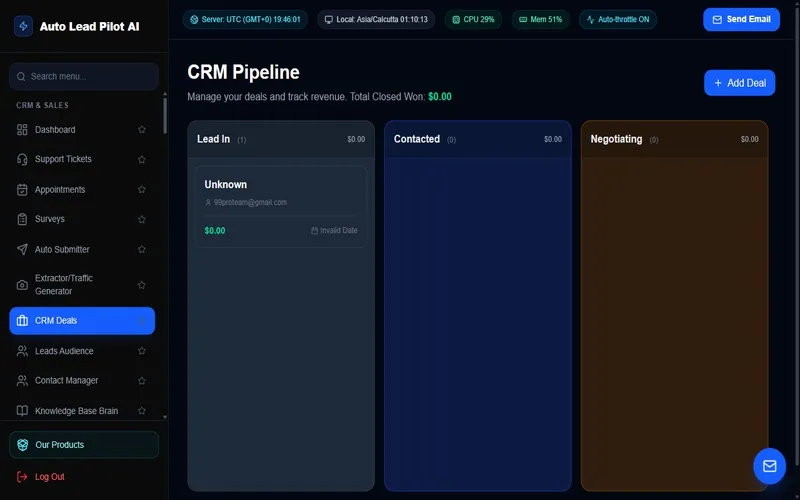Click the Surveys clipboard icon
This screenshot has height=500, width=800.
[22, 219]
